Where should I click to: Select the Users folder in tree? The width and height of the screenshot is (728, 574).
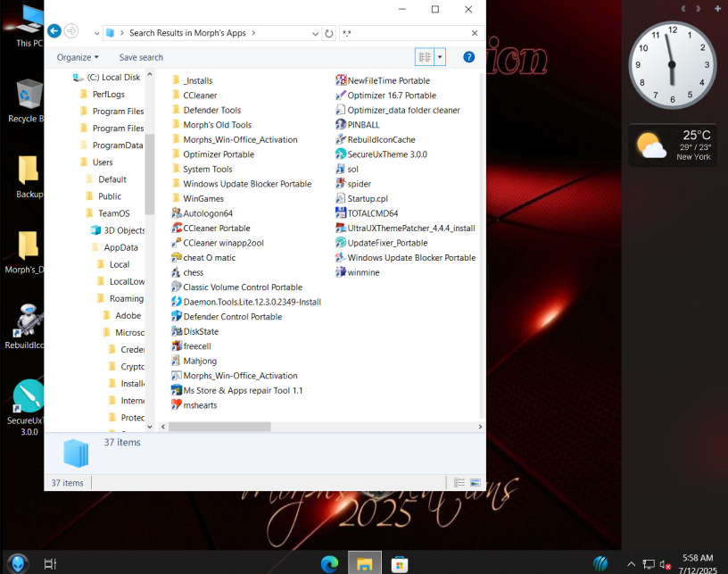pos(96,162)
